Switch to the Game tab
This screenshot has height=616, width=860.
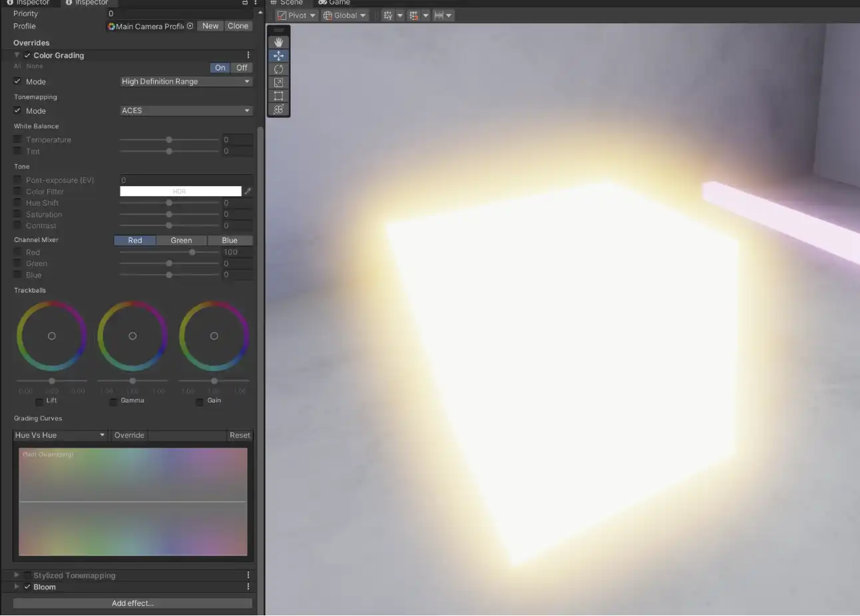334,3
